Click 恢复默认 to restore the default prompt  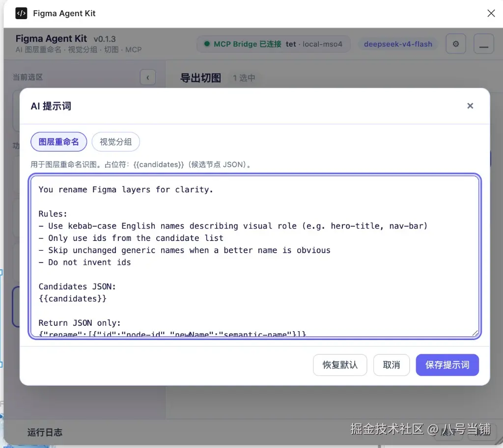pyautogui.click(x=340, y=365)
